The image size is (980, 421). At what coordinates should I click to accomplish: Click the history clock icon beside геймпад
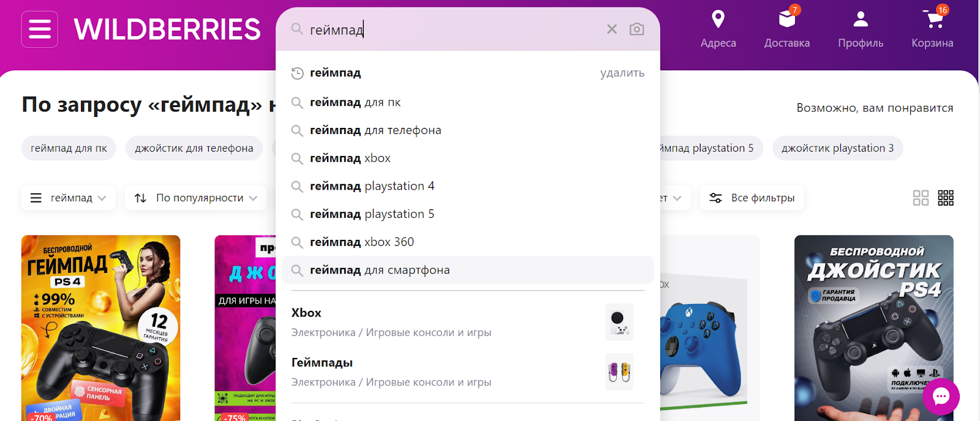pyautogui.click(x=297, y=73)
